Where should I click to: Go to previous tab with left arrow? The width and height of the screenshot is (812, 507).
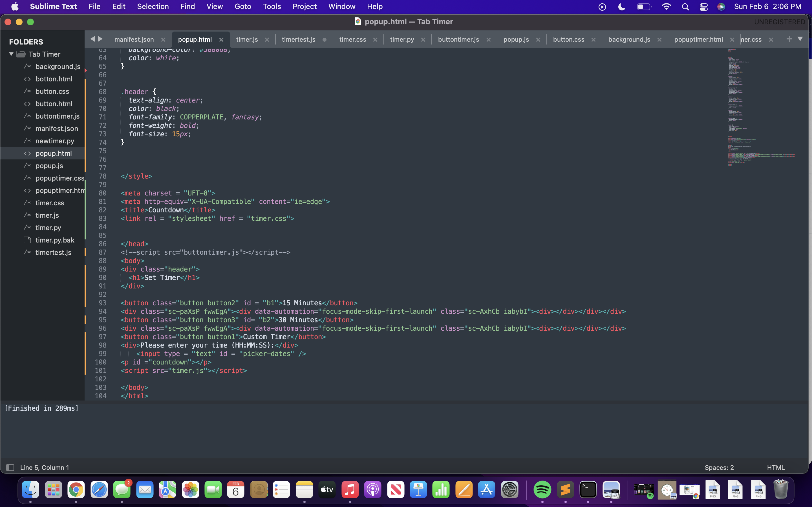pos(92,39)
